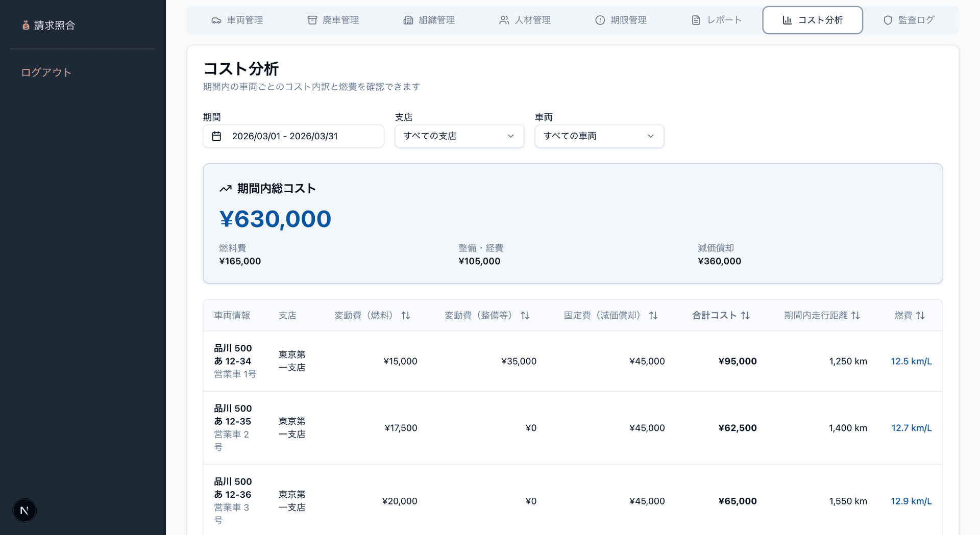
Task: Open the 車両管理 section via the car icon
Action: tap(216, 20)
